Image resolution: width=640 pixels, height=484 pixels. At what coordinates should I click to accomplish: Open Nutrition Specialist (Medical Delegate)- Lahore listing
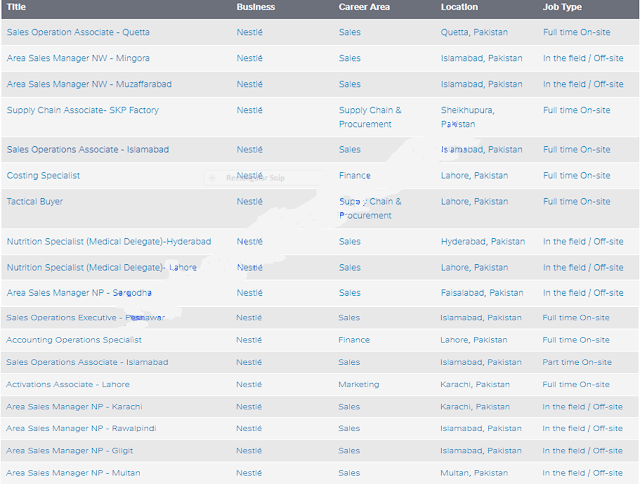click(x=101, y=268)
